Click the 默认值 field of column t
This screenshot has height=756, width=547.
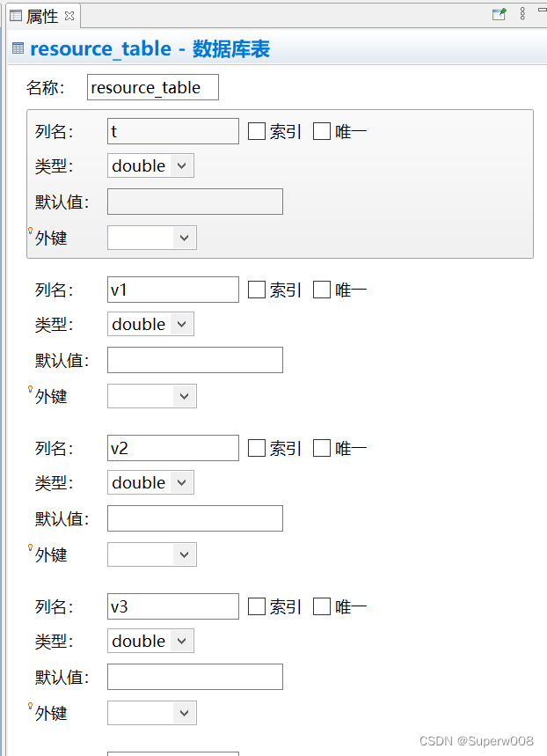(x=194, y=201)
